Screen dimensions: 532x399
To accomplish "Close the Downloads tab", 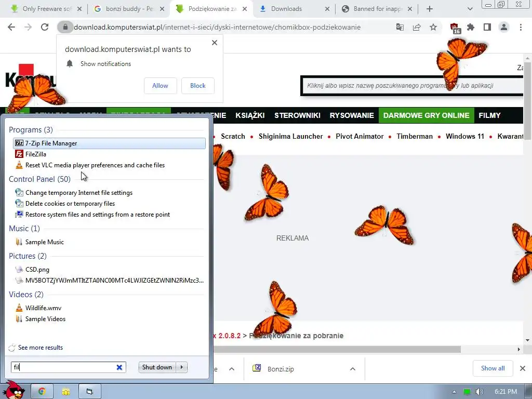I will 327,9.
